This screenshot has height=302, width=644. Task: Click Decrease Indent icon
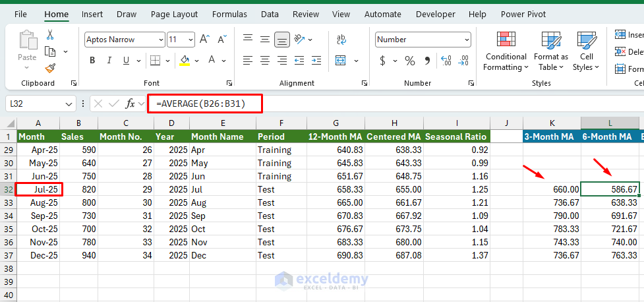point(299,61)
